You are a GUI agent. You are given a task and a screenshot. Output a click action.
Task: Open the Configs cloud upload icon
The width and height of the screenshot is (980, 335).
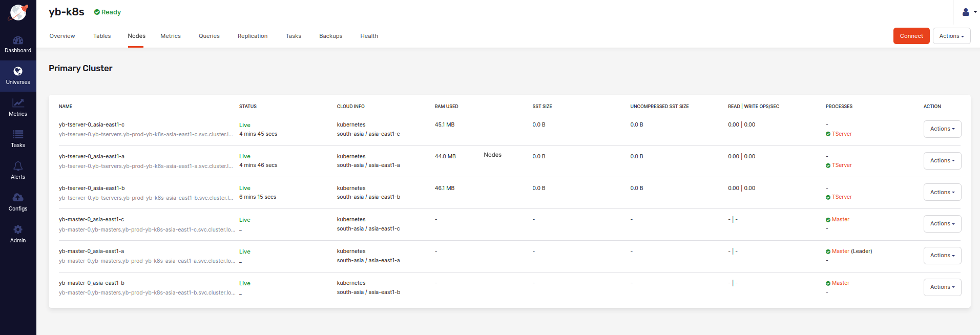point(18,198)
